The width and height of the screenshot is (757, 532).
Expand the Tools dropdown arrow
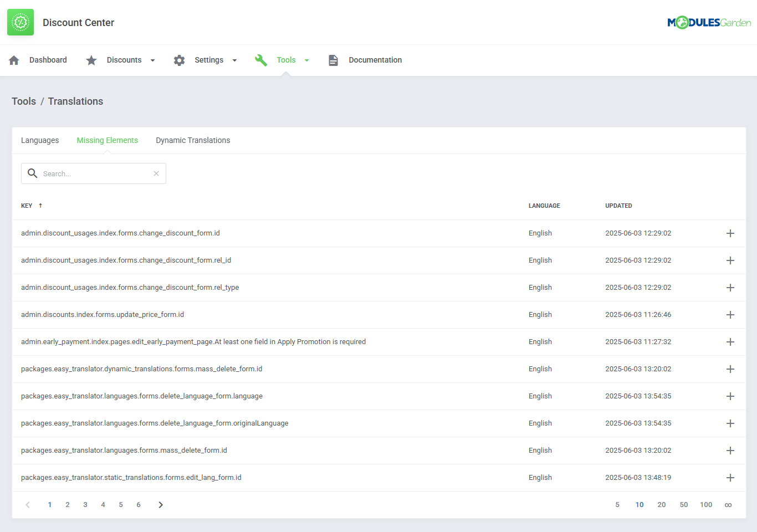point(307,60)
